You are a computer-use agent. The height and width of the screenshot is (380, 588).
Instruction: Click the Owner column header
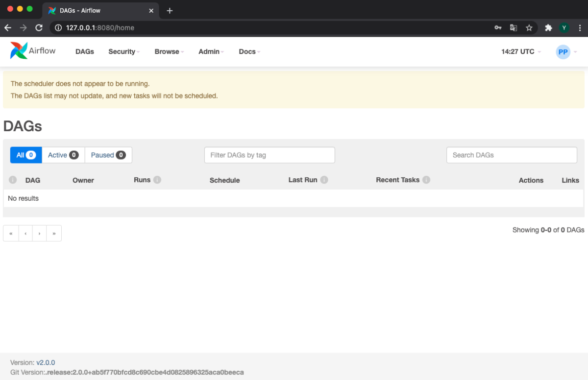(x=83, y=180)
